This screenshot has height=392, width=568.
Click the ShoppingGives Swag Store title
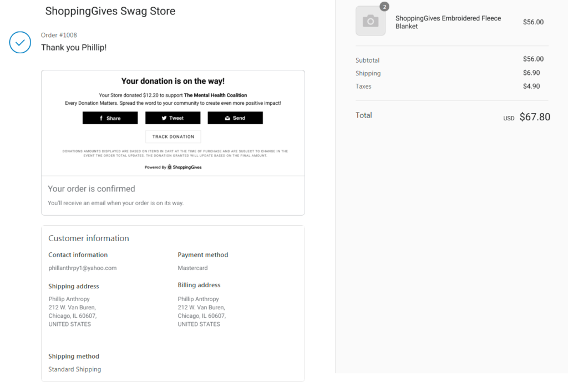(110, 11)
